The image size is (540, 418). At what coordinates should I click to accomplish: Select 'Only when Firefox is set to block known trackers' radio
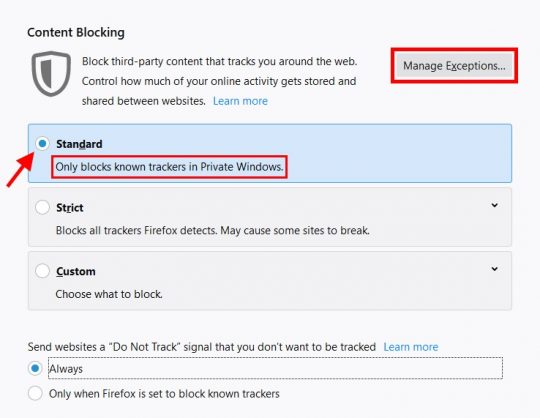35,393
